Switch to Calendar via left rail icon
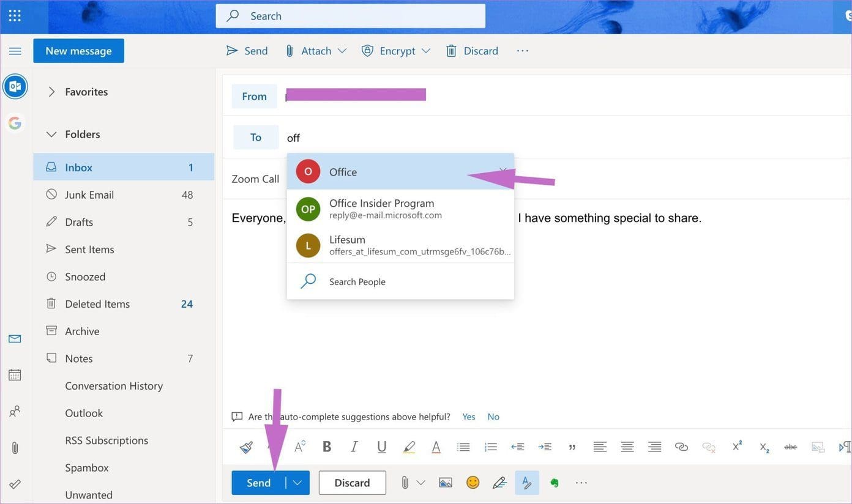The width and height of the screenshot is (852, 504). (x=15, y=375)
